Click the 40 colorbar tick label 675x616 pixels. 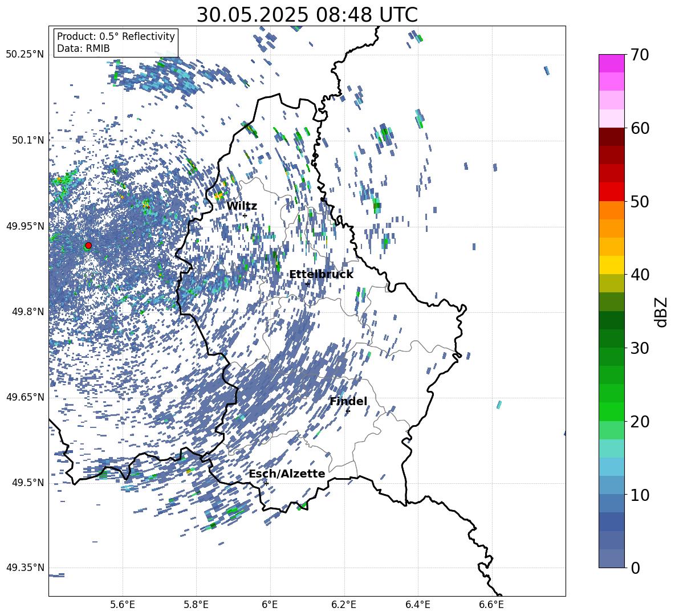(640, 275)
